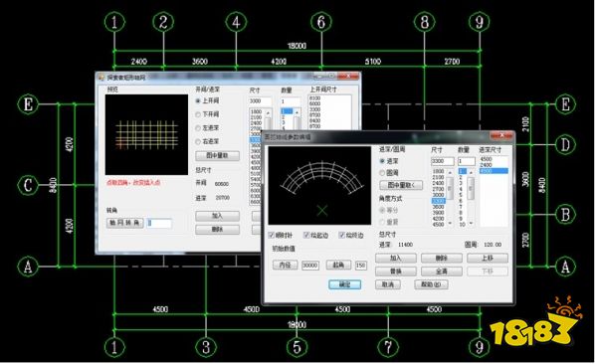Click 删除 in the rectangular grid dialog
595x364 pixels.
218,230
